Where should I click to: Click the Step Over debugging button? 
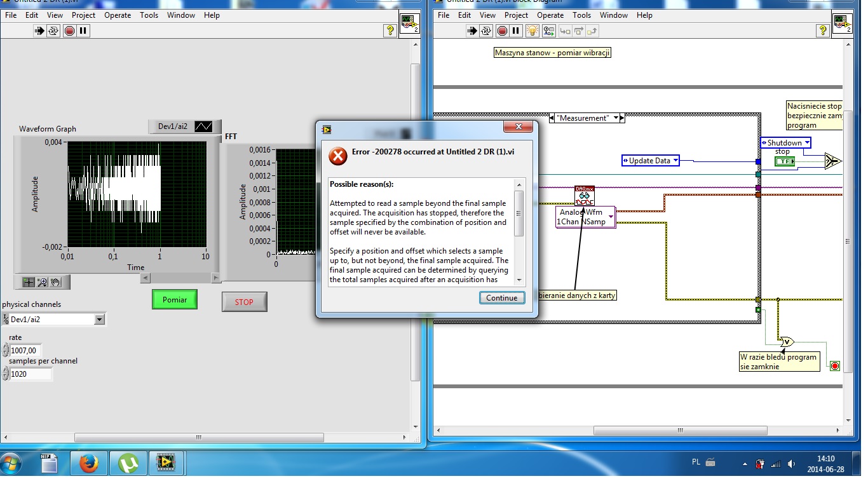[x=578, y=30]
